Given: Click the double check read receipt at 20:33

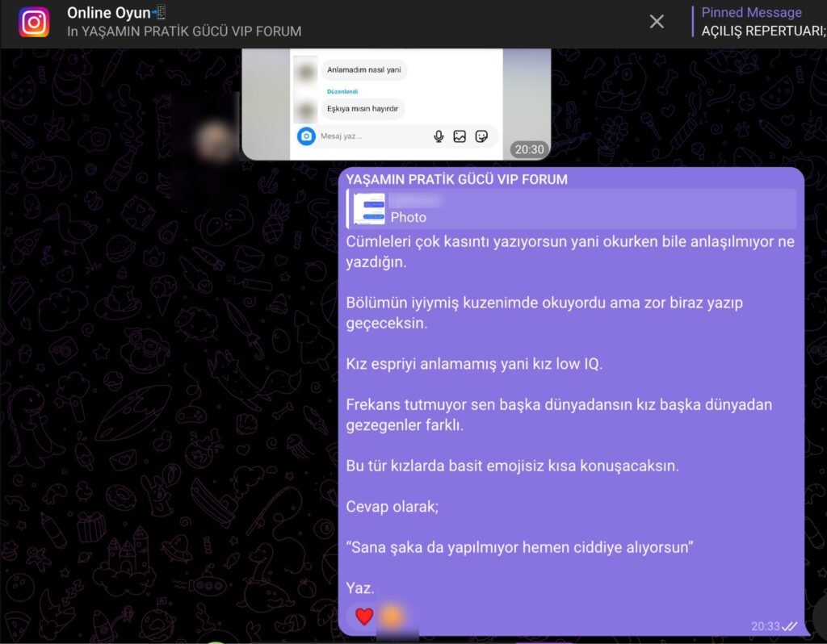Looking at the screenshot, I should 789,626.
